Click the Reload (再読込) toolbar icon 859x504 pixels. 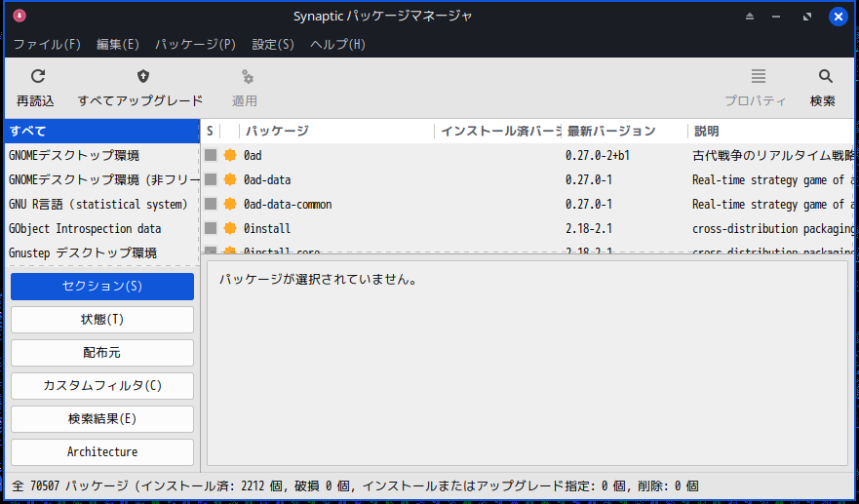36,77
